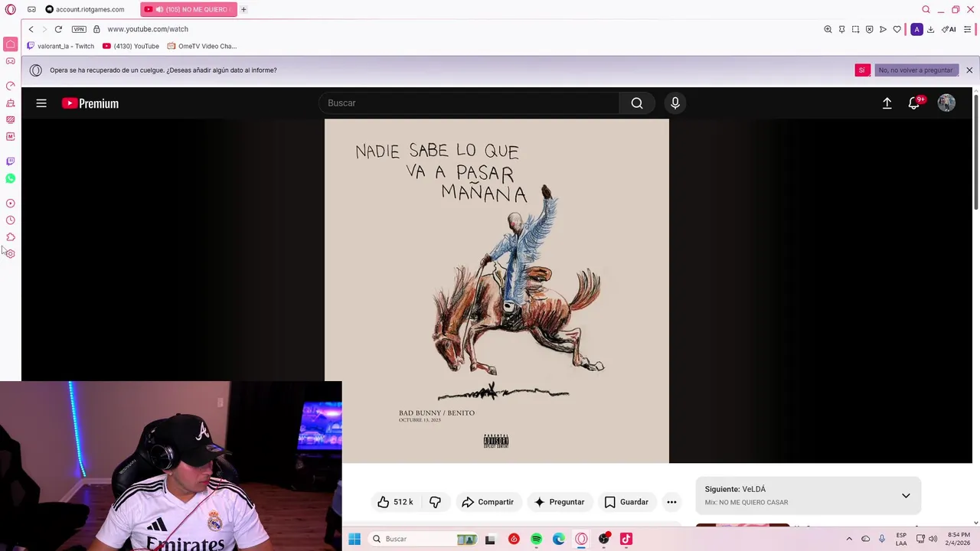This screenshot has width=980, height=551.
Task: Open the OmeTV Video Chat bookmark
Action: (202, 46)
